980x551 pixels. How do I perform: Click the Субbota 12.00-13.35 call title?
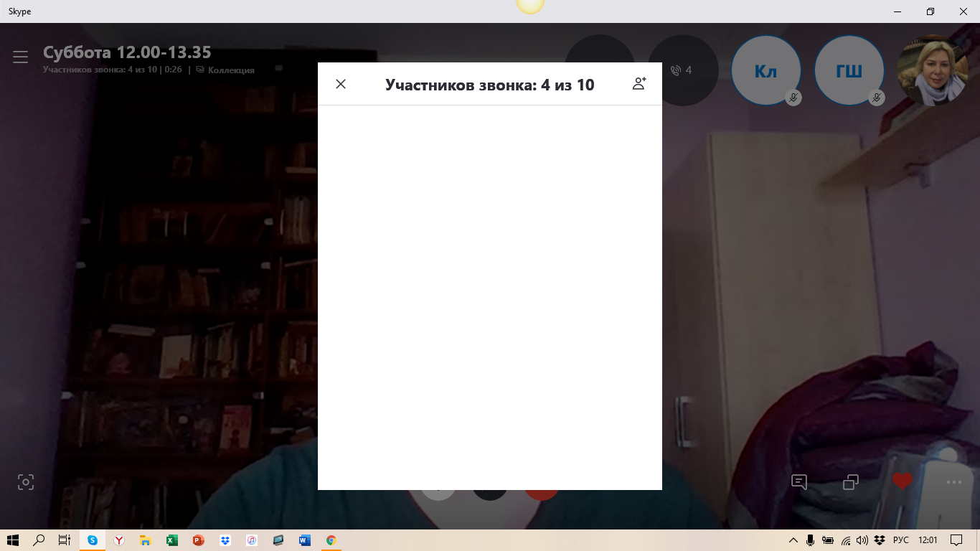tap(127, 52)
